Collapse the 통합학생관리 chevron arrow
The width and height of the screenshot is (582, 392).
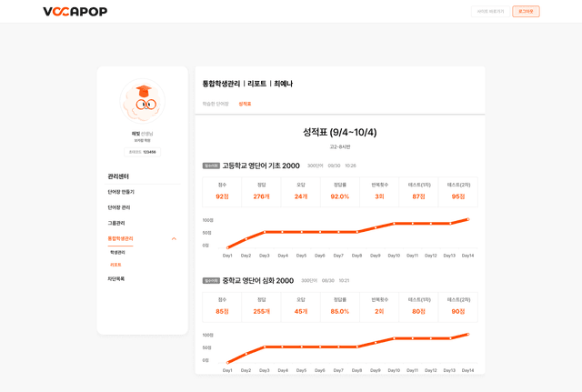coord(174,238)
